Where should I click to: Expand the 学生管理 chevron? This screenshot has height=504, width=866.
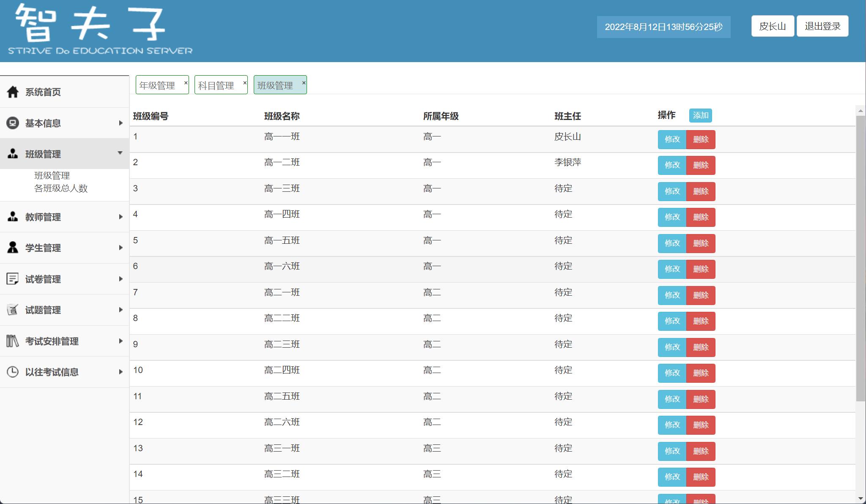121,248
